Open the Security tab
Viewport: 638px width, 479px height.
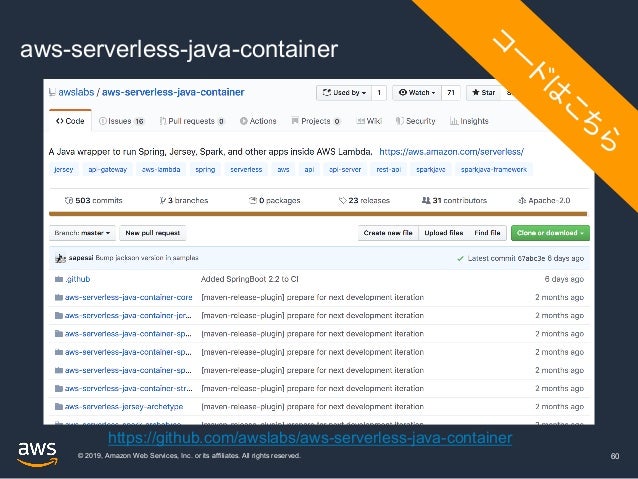coord(415,121)
